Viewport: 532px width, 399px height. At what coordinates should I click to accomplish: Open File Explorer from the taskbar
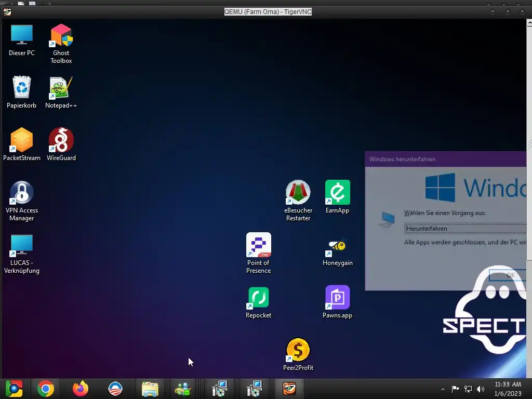(150, 389)
